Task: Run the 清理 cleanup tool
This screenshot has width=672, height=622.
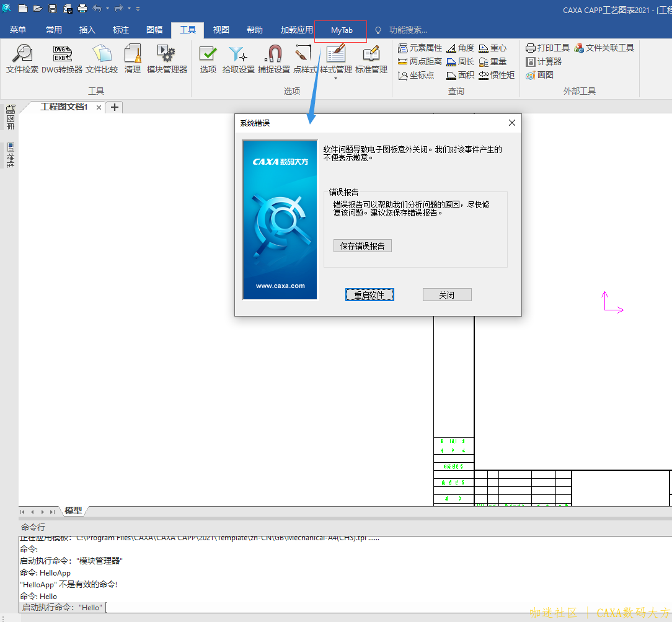Action: click(133, 59)
